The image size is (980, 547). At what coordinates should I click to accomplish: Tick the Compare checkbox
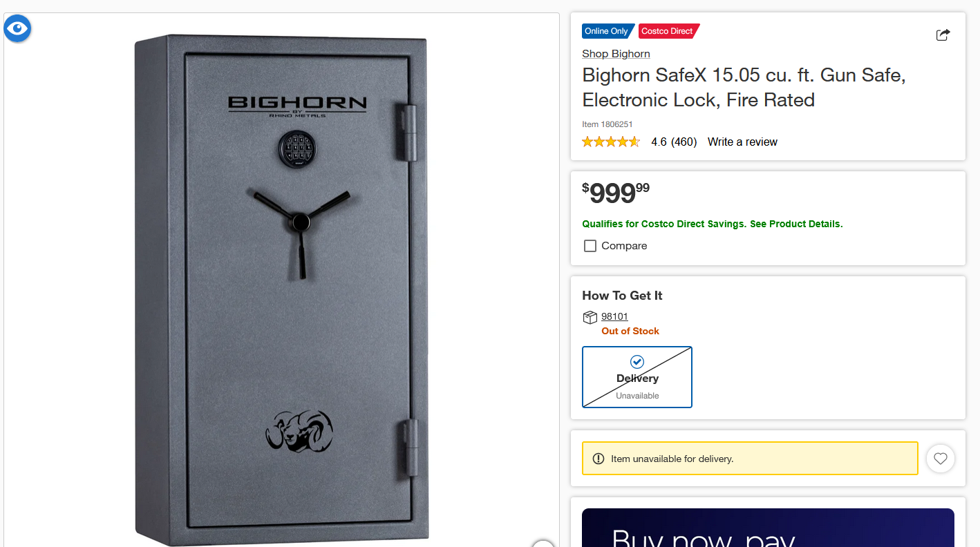pos(590,246)
